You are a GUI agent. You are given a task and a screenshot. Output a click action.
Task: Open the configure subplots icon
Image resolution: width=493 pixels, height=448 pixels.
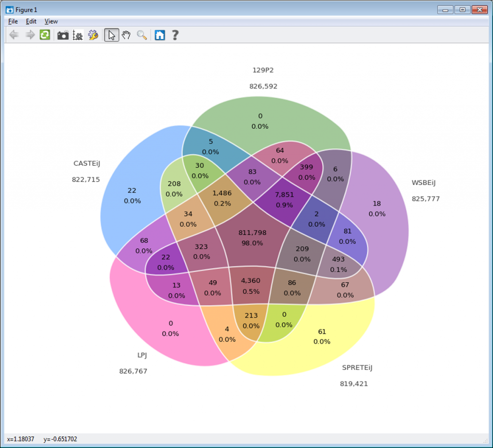tap(78, 35)
